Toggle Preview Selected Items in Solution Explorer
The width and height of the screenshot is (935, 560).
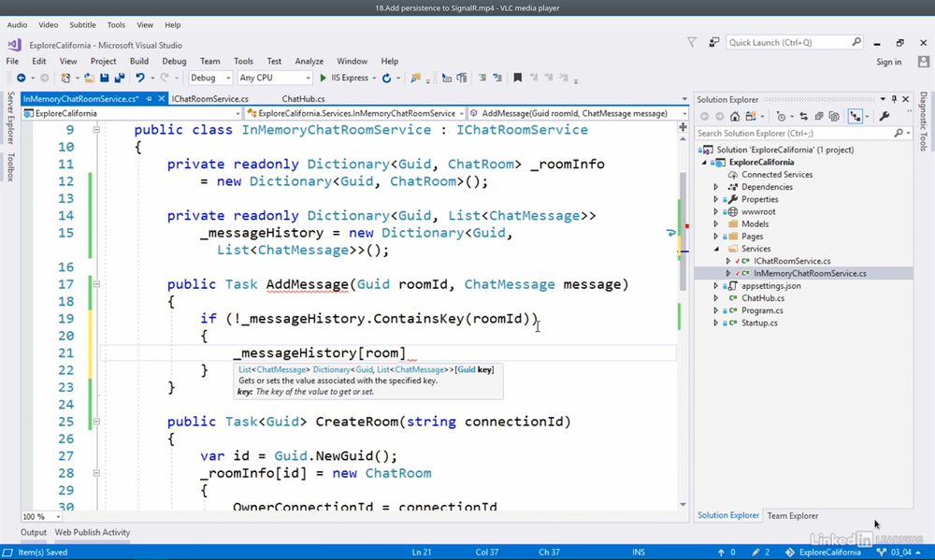tap(856, 116)
